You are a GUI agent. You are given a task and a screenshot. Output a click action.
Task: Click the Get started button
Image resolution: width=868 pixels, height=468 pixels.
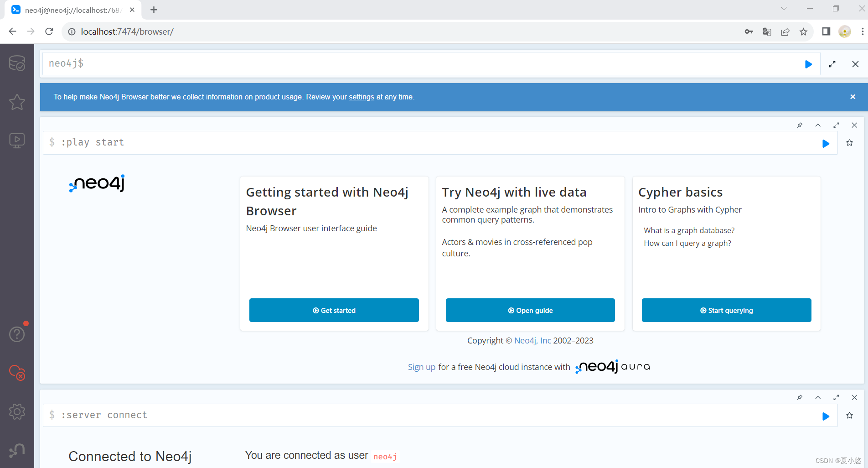[334, 310]
